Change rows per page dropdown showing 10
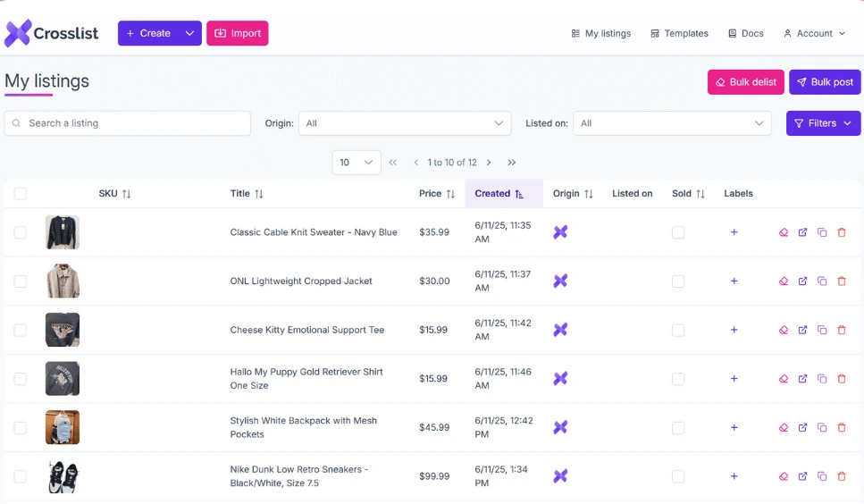864x504 pixels. 357,163
